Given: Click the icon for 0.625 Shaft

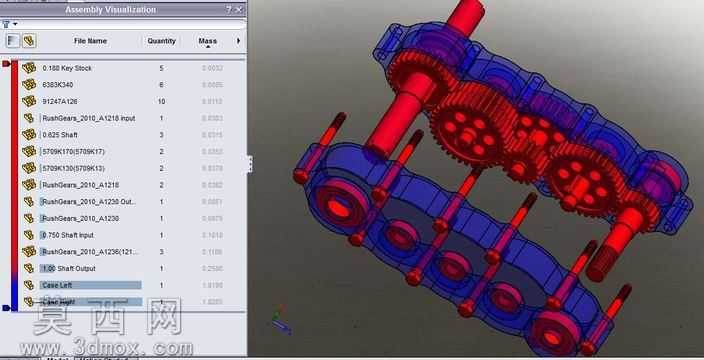Looking at the screenshot, I should (x=29, y=135).
